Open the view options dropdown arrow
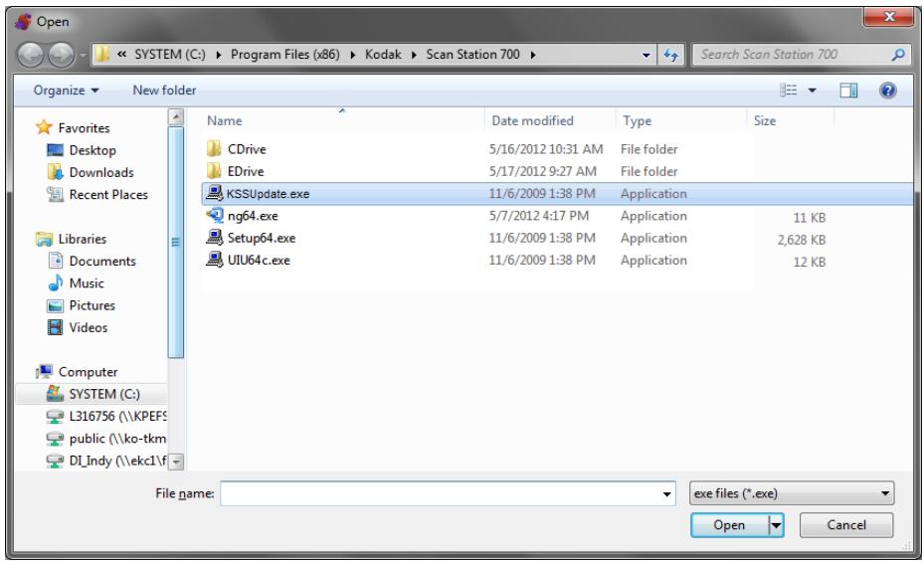924x562 pixels. coord(812,91)
